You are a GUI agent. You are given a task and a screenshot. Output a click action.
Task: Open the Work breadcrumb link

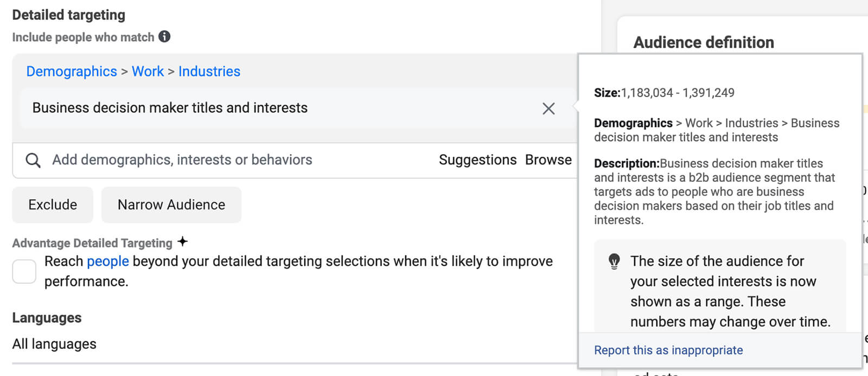[148, 72]
